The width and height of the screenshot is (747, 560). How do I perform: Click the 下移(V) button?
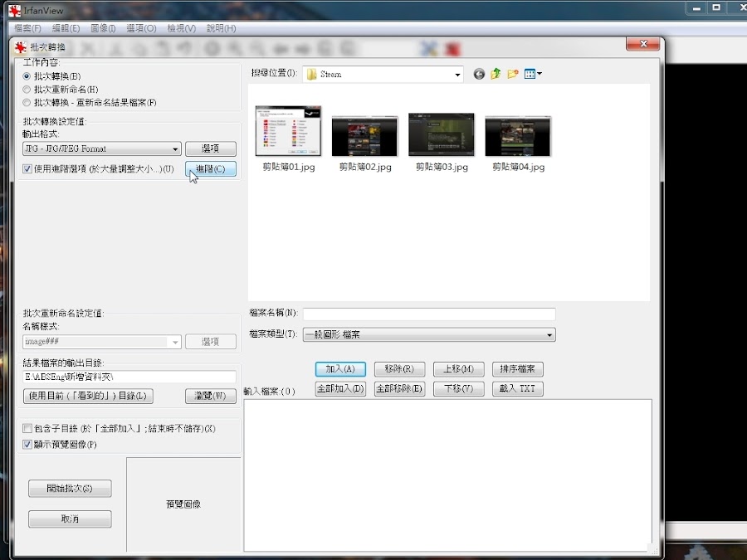[459, 388]
